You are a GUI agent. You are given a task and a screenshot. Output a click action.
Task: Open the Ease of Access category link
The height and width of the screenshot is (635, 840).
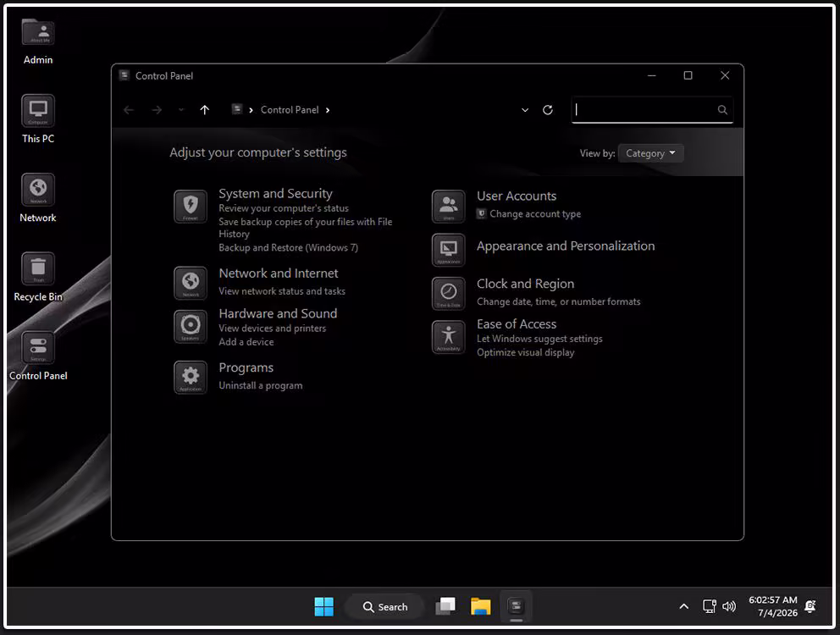coord(517,324)
